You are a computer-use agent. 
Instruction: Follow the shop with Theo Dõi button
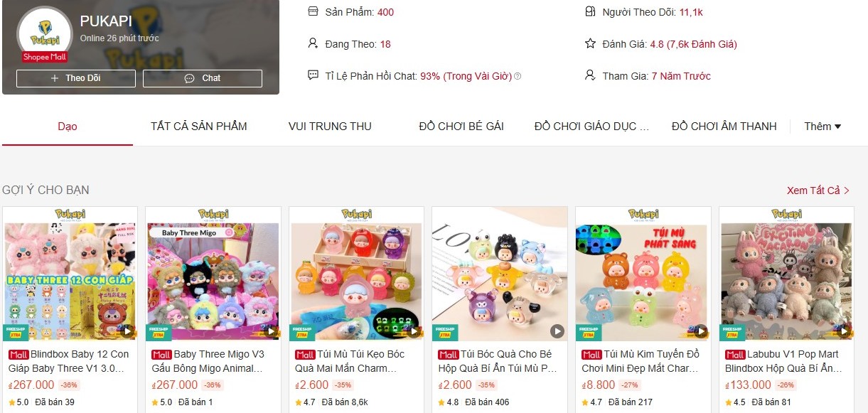[76, 78]
